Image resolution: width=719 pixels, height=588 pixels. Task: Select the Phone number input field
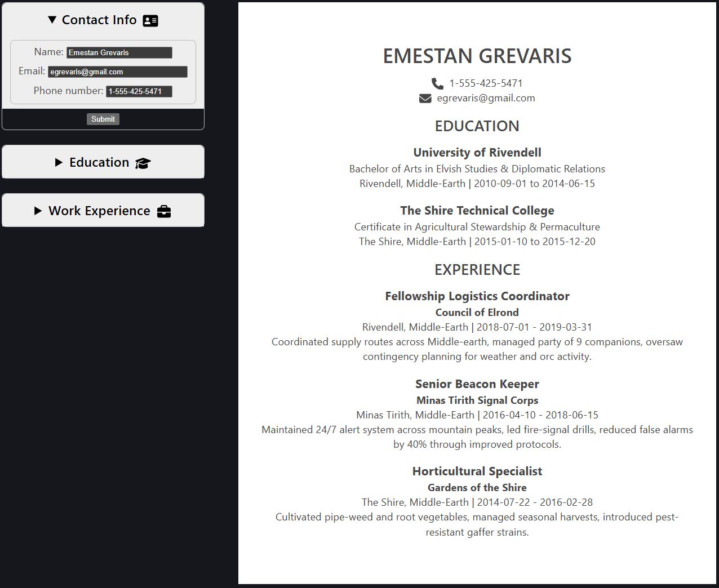pyautogui.click(x=139, y=91)
